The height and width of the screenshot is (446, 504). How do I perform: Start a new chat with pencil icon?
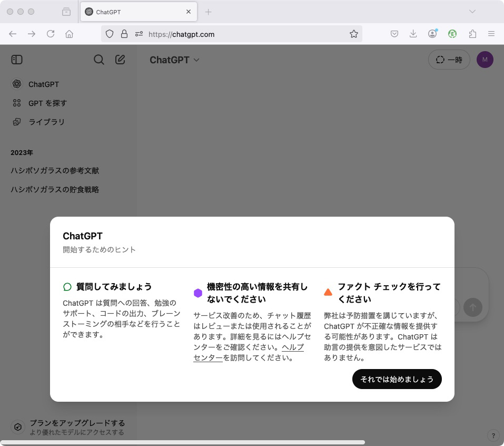coord(120,60)
